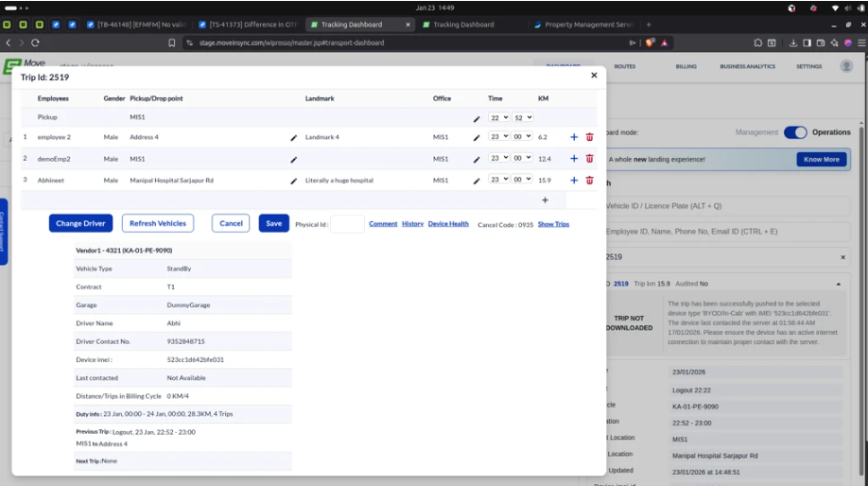Open the Pickup row hour dropdown

[x=498, y=118]
